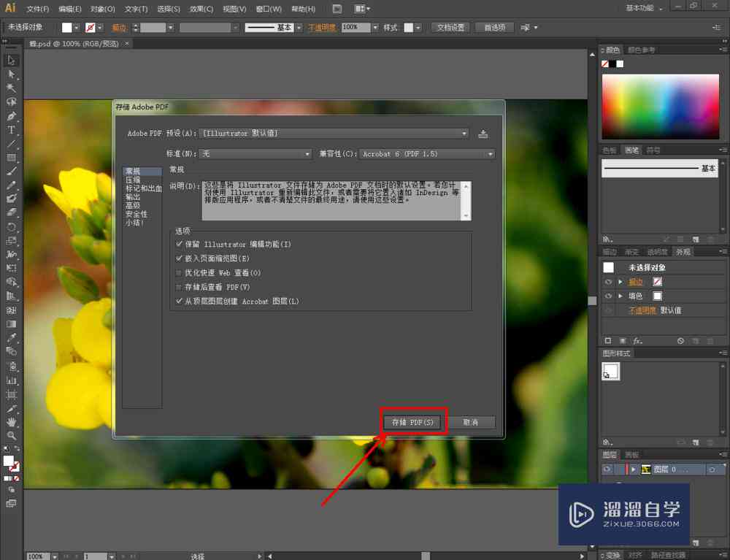Screen dimensions: 730x560
Task: Click the Cancel button in PDF dialog
Action: coord(470,422)
